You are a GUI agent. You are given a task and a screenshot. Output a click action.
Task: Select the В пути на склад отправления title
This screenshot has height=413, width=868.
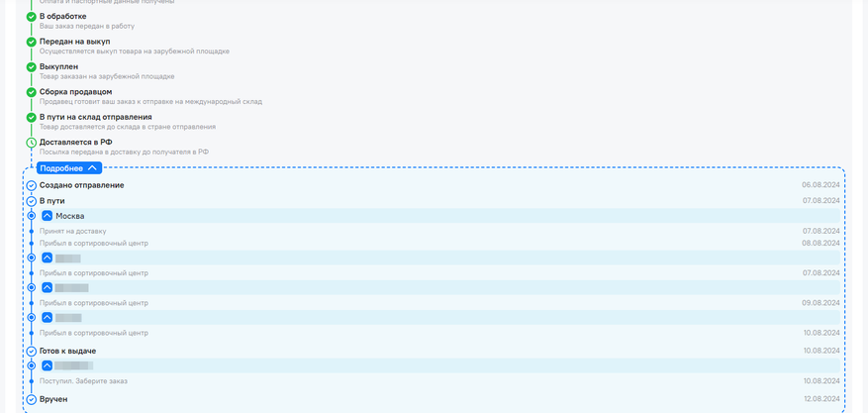(96, 118)
